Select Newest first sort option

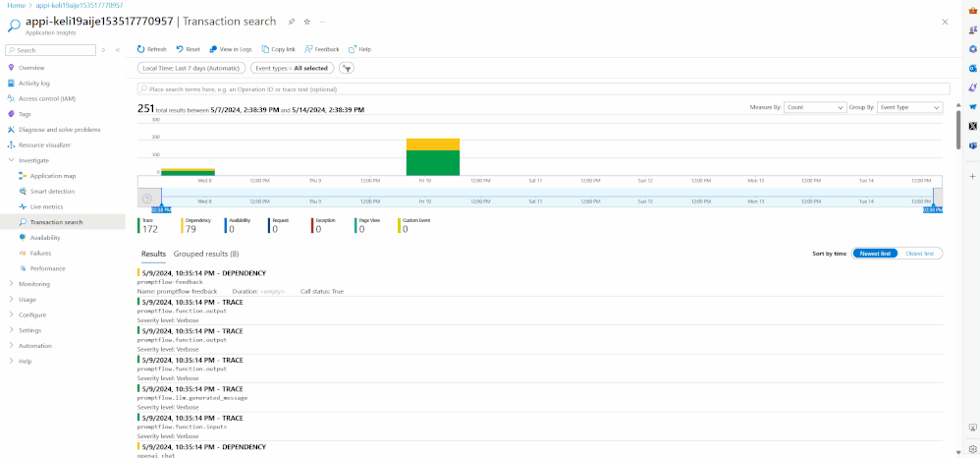(x=875, y=254)
